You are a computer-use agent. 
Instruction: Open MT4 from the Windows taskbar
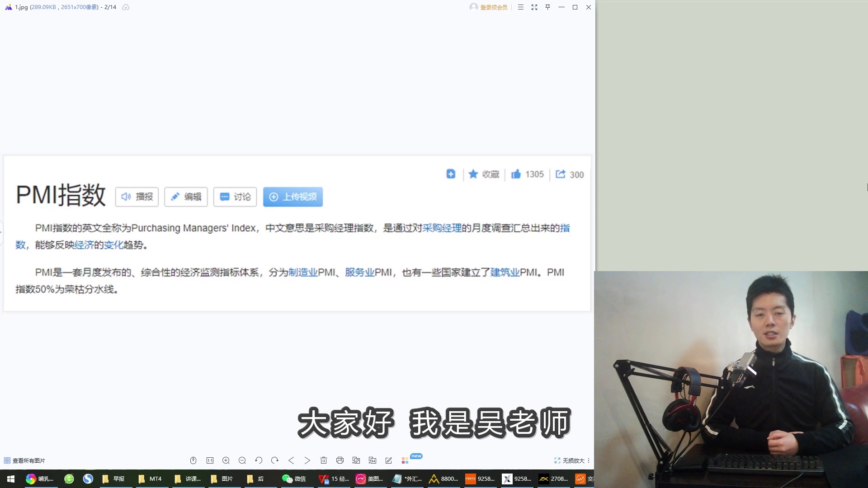point(150,479)
